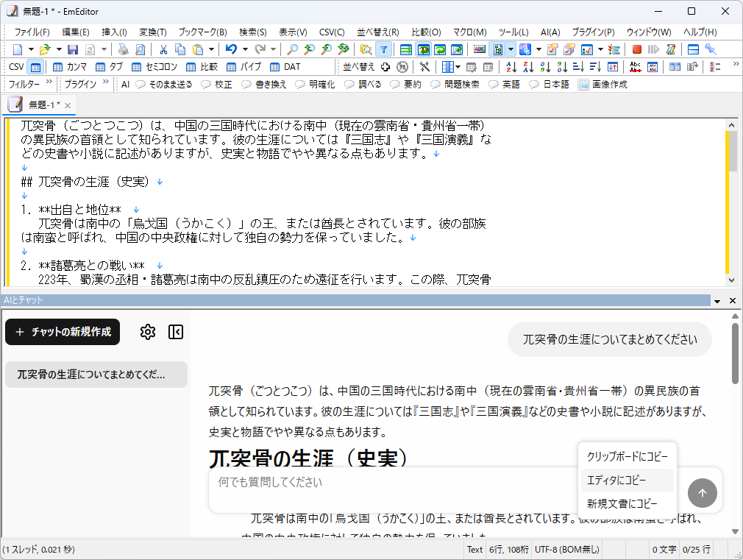Screen dimensions: 743x560
Task: Open the 編集(E) menu
Action: click(75, 32)
